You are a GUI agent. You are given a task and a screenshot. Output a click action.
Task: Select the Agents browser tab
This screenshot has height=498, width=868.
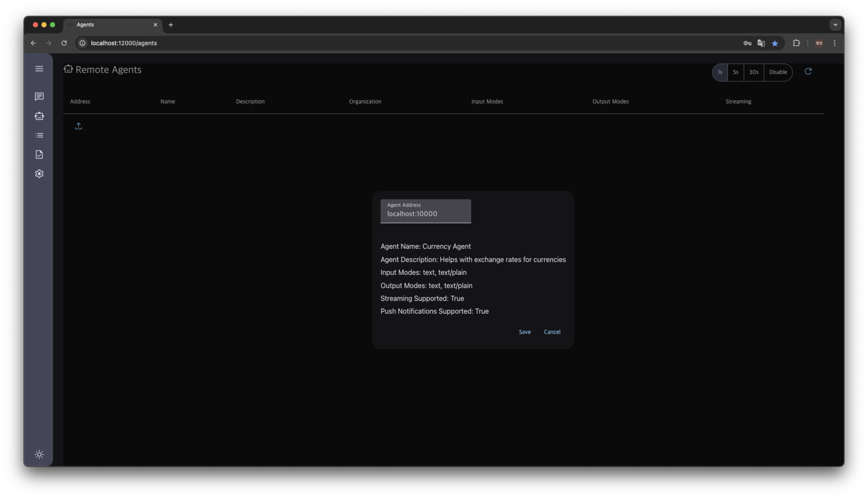[110, 25]
